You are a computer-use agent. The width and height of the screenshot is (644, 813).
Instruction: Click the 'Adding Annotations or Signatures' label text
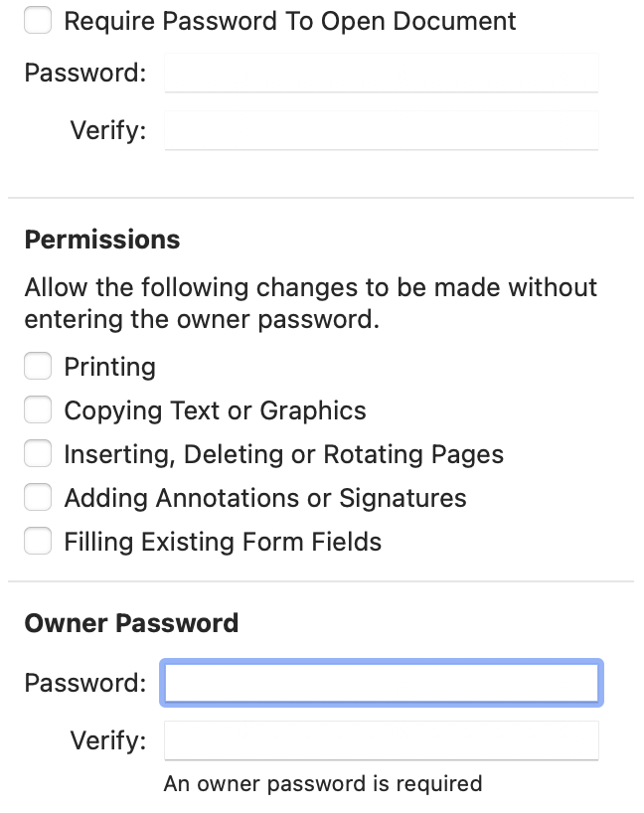pyautogui.click(x=265, y=498)
